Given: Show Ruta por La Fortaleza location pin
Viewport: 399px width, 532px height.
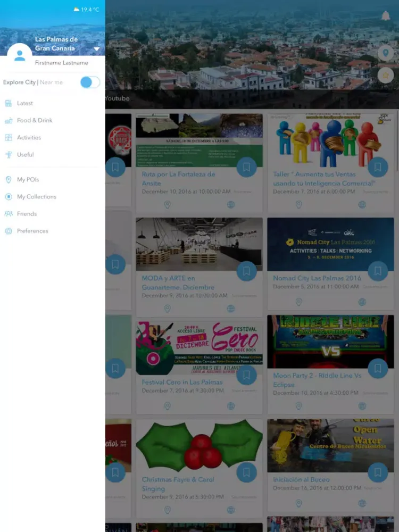Looking at the screenshot, I should [x=167, y=205].
